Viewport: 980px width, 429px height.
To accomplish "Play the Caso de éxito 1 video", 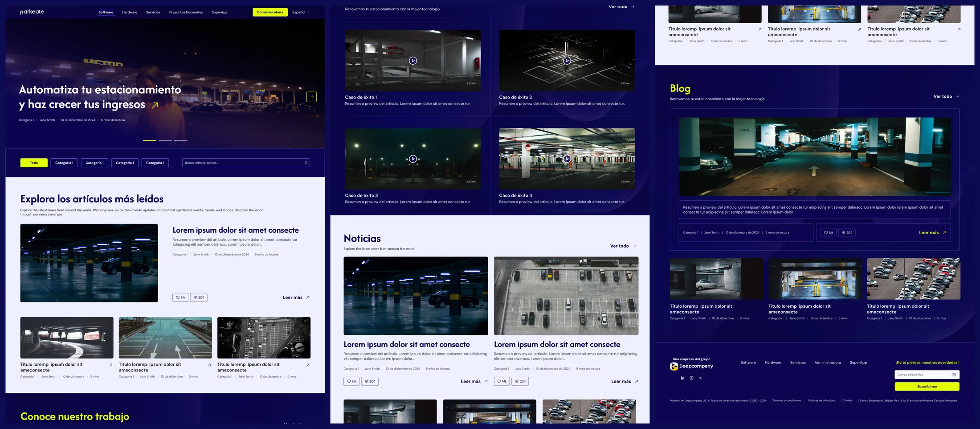I will (x=413, y=61).
